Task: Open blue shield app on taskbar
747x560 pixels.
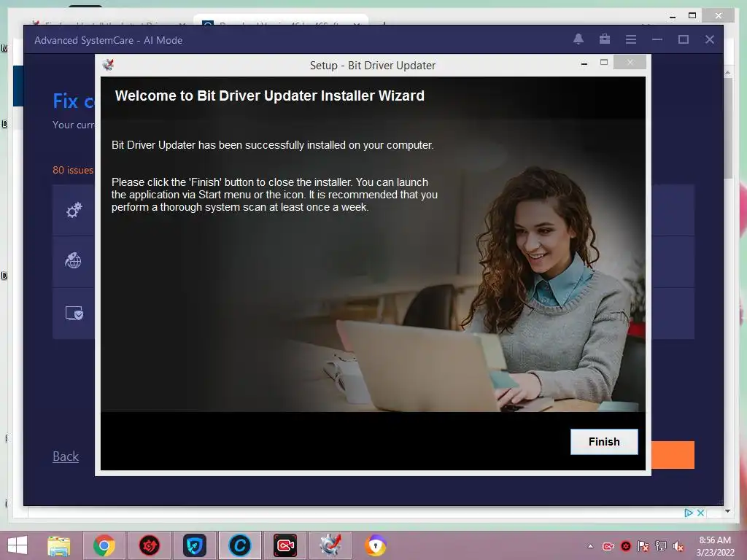Action: (x=194, y=545)
